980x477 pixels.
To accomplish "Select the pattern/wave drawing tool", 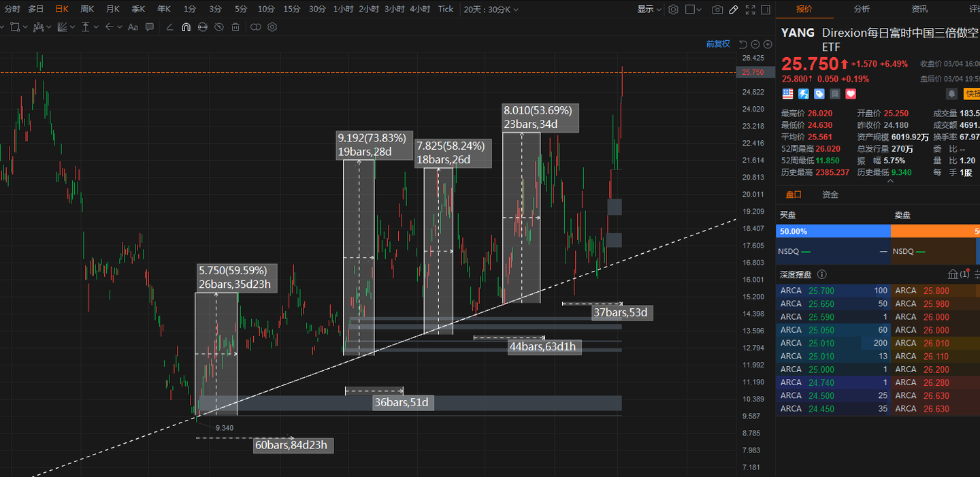I will click(x=39, y=27).
